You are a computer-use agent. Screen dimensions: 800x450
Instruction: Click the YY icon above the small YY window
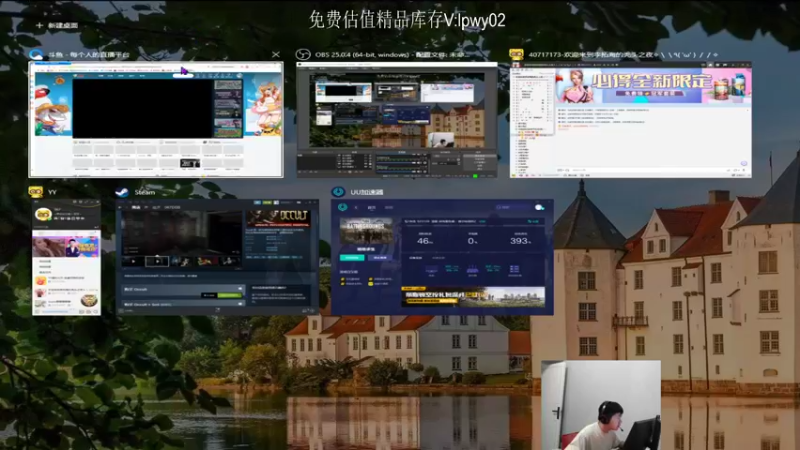pyautogui.click(x=36, y=192)
